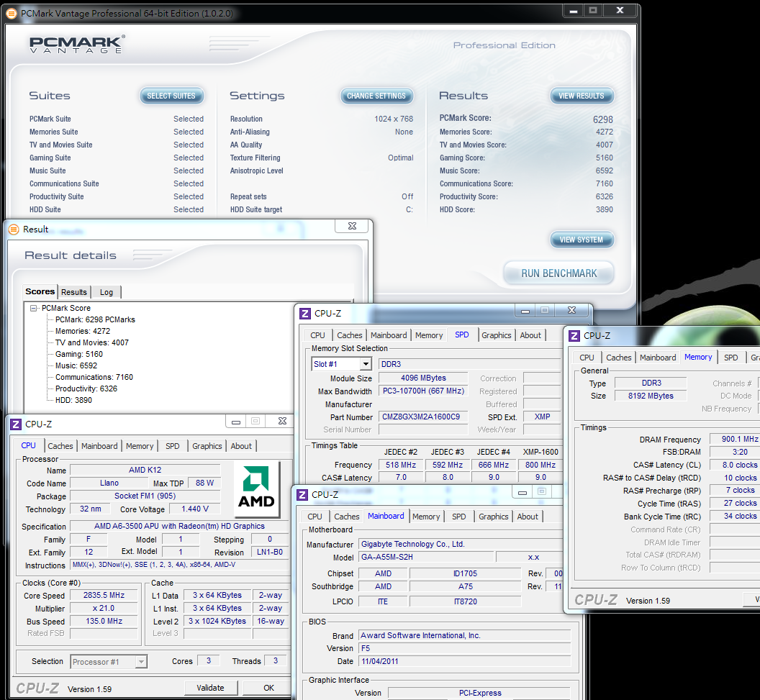Open About tab in CPU-Z Mainboard window
The image size is (760, 700).
point(528,517)
